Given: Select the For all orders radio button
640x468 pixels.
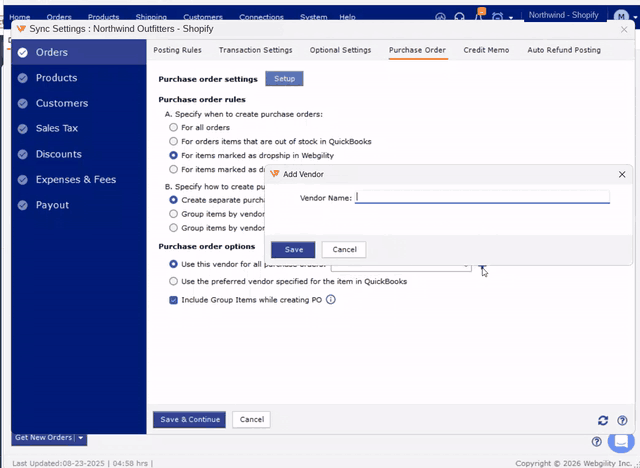Looking at the screenshot, I should [173, 127].
